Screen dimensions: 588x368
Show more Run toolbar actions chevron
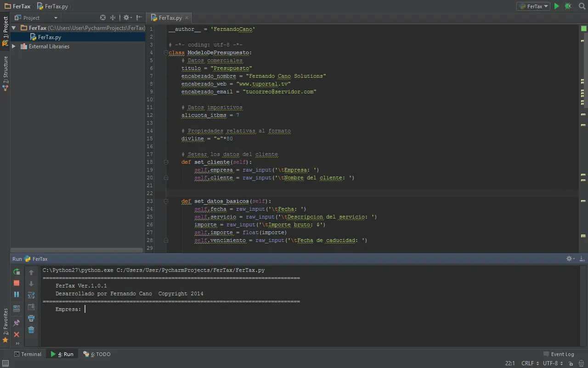click(x=17, y=343)
